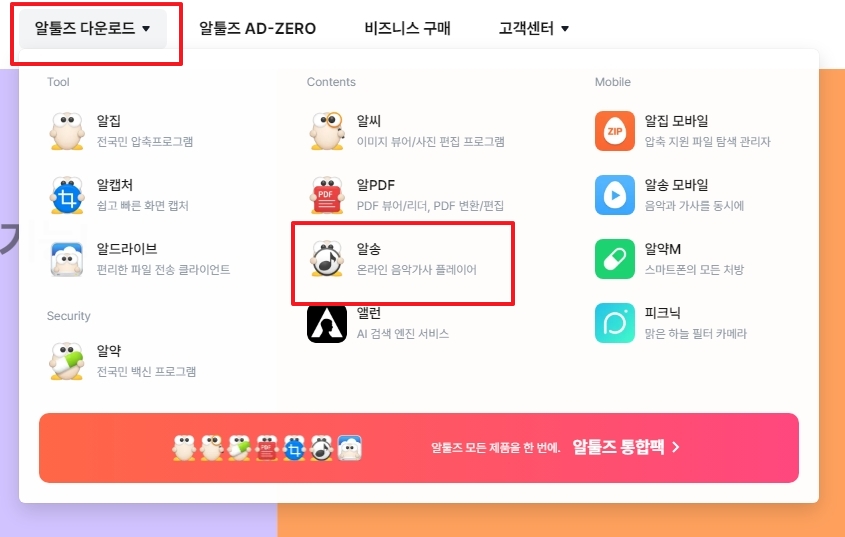Click the 알집 모바일 orange ZIP icon
Screen dimensions: 845x537
(x=615, y=131)
